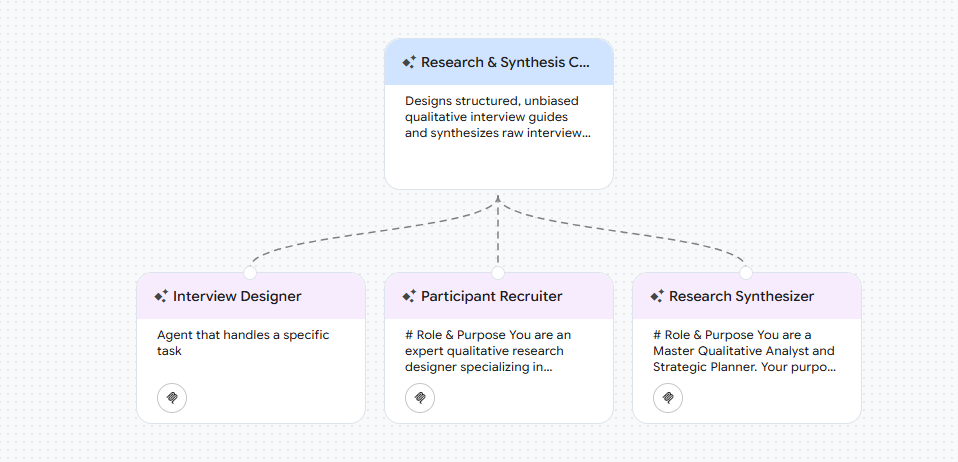Screen dimensions: 958x462
Task: Click the sparkle icon on Research & Synthesis node
Action: tap(409, 62)
